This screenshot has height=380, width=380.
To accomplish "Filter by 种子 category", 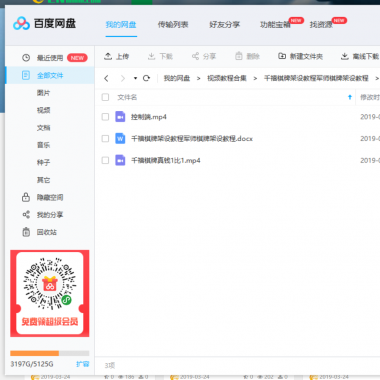I will pos(43,162).
